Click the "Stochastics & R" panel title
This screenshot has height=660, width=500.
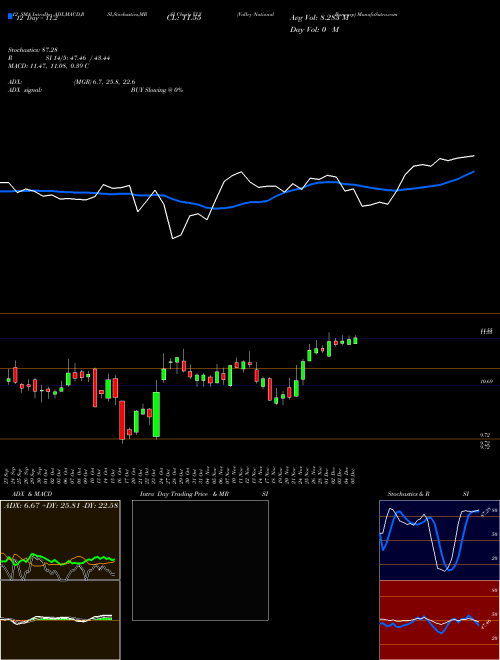tap(409, 494)
